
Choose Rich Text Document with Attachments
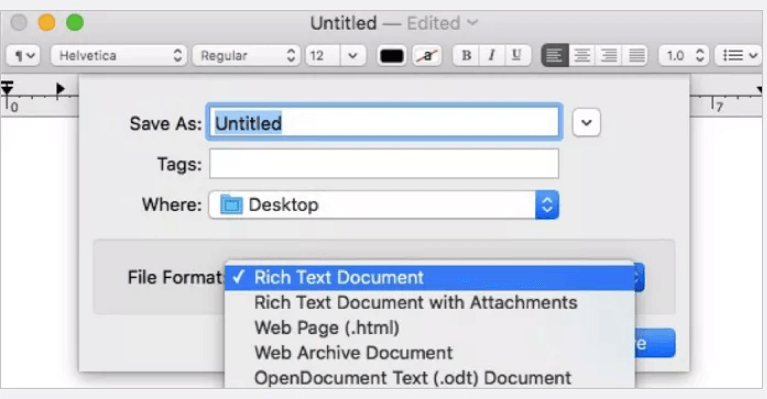(416, 303)
